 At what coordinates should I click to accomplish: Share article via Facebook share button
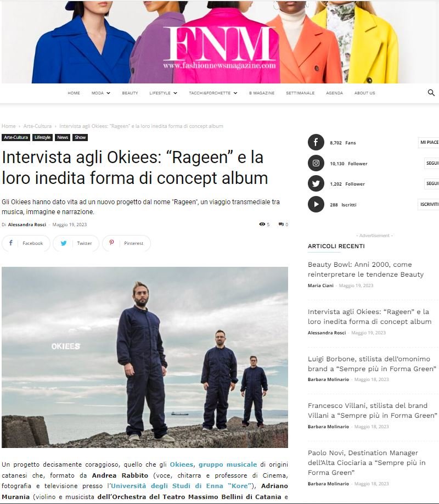[26, 243]
